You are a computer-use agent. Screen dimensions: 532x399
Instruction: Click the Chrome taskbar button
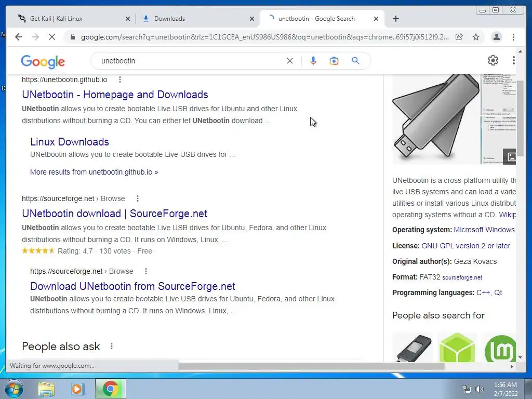(x=110, y=389)
